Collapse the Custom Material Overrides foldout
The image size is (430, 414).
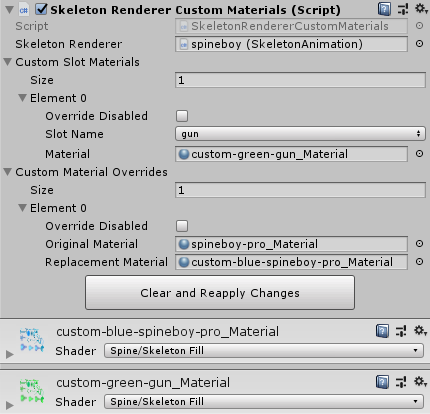coord(8,172)
